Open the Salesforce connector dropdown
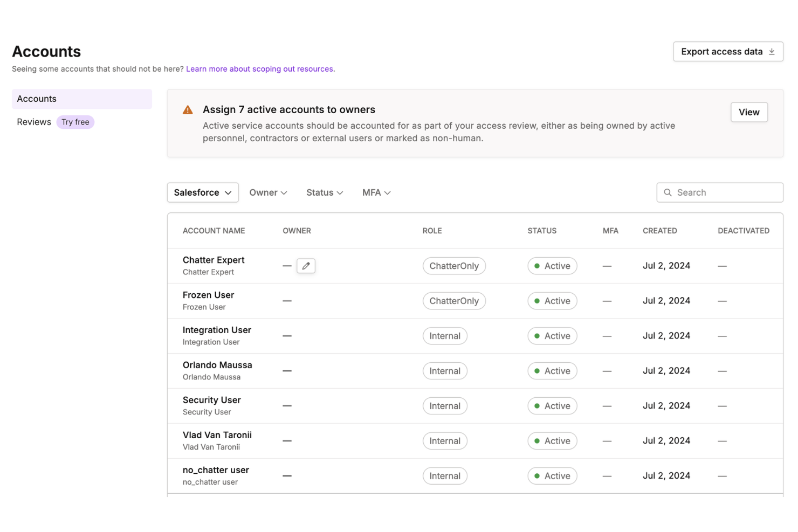Image resolution: width=798 pixels, height=532 pixels. point(203,192)
